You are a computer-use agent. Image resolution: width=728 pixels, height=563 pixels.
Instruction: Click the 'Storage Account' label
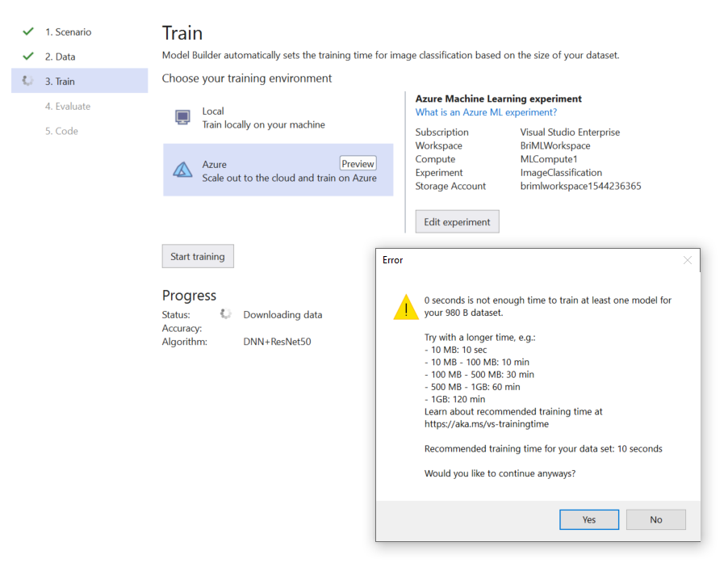coord(450,186)
